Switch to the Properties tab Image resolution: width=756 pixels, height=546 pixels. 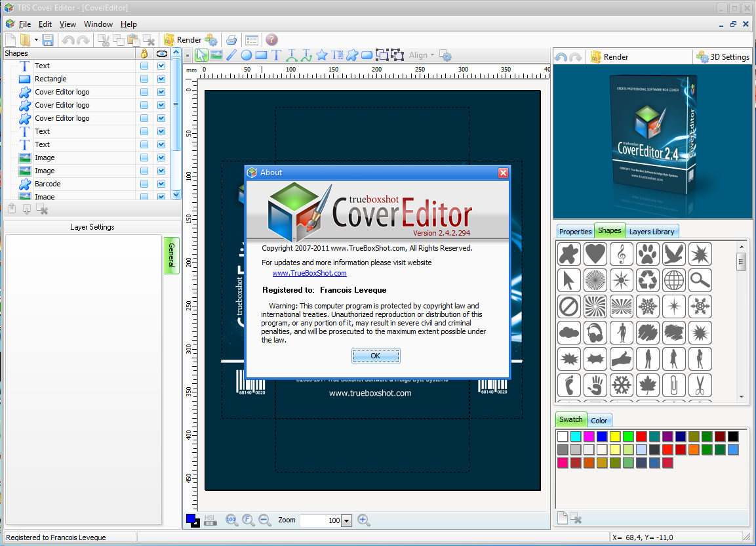pyautogui.click(x=575, y=231)
